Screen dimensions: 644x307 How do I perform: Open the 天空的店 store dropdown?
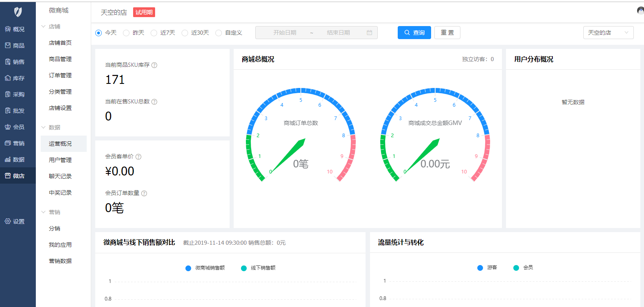[x=608, y=33]
